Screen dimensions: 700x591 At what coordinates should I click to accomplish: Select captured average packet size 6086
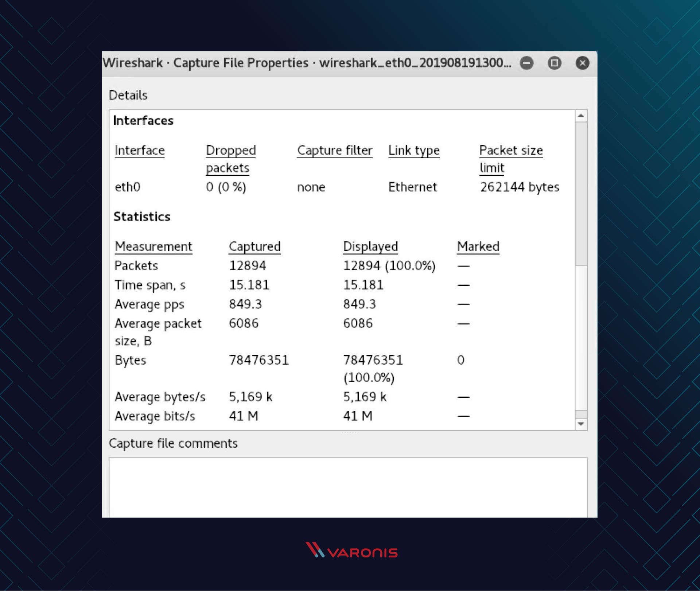244,323
